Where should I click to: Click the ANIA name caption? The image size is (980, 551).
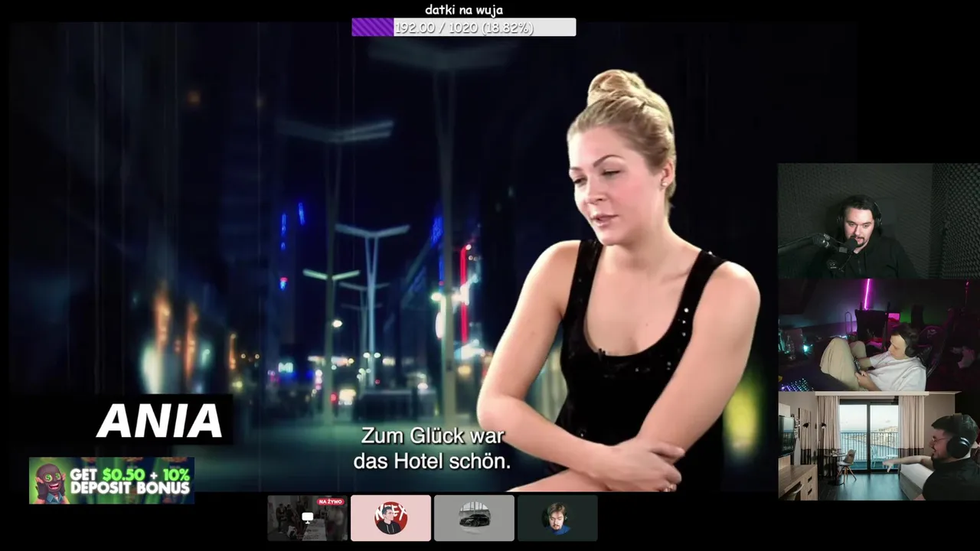click(x=159, y=420)
